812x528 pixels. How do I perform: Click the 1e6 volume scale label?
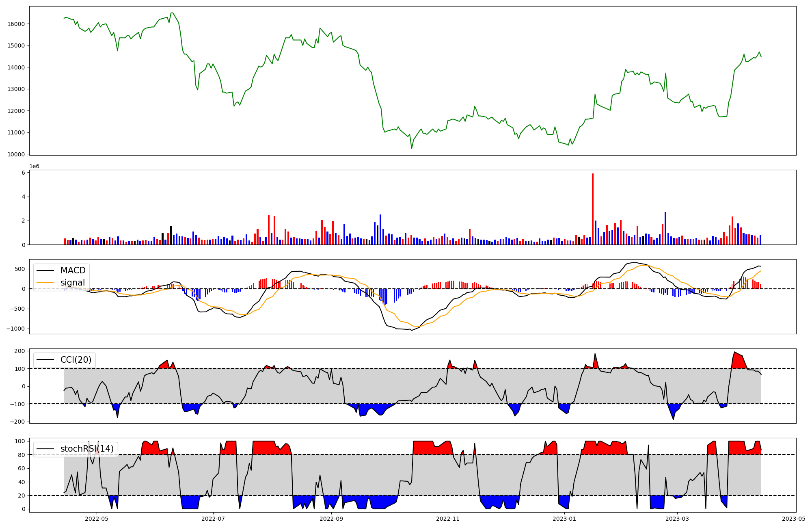point(34,167)
